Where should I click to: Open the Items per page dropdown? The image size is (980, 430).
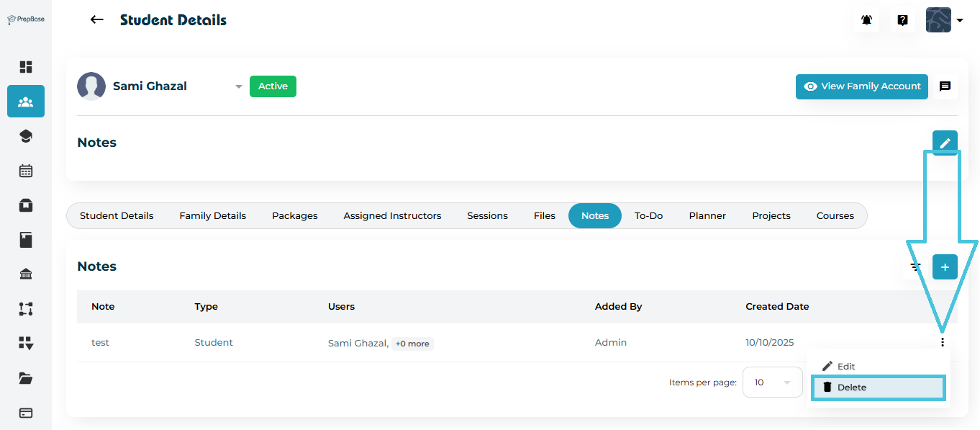tap(772, 382)
